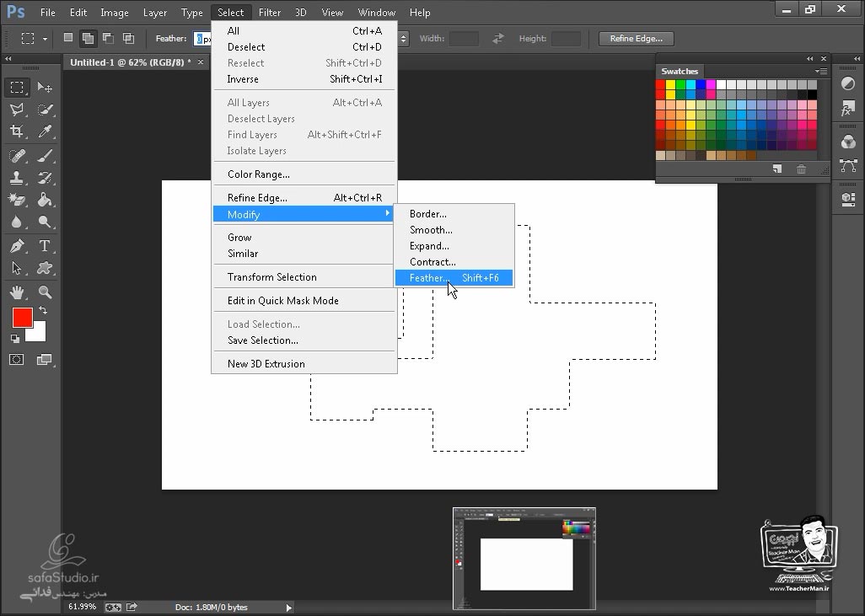The width and height of the screenshot is (865, 616).
Task: Select the Brush tool
Action: (45, 156)
